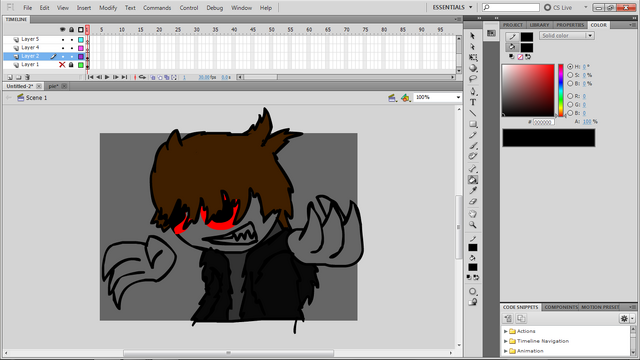Select the Line tool
The height and width of the screenshot is (360, 640).
point(473,113)
